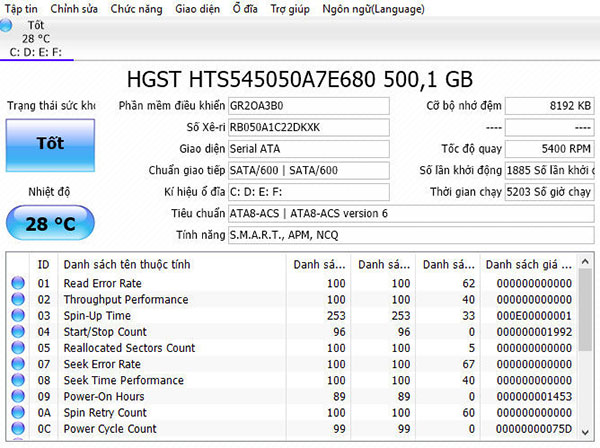This screenshot has height=448, width=600.
Task: Click the status orb beside Power Cycle Count
Action: point(17,429)
